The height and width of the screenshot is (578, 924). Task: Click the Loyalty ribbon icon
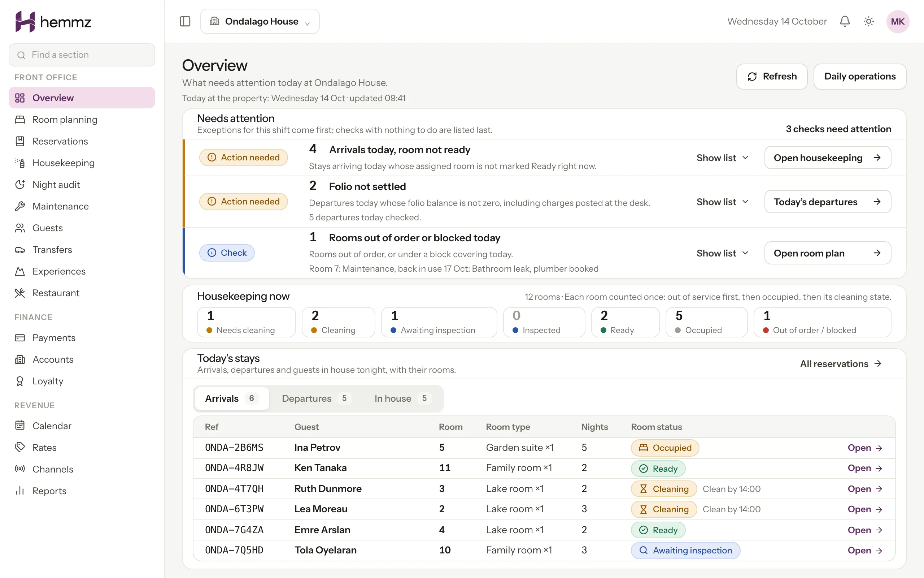(20, 381)
